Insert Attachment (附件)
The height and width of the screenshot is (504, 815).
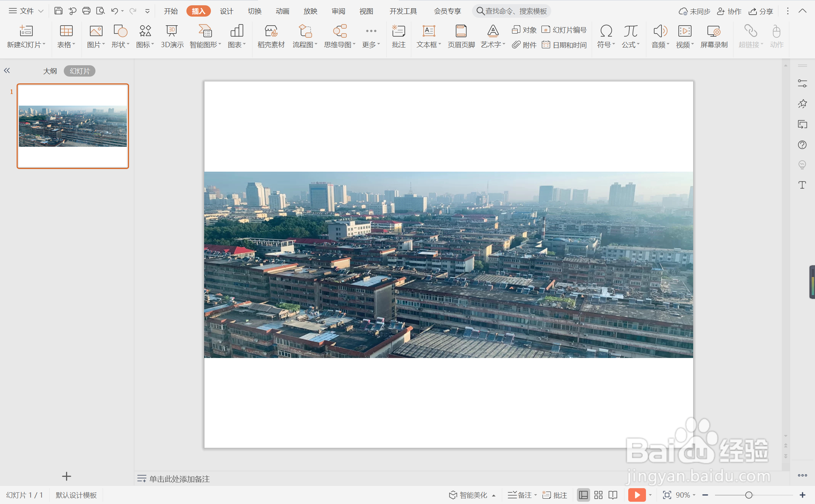(x=524, y=45)
